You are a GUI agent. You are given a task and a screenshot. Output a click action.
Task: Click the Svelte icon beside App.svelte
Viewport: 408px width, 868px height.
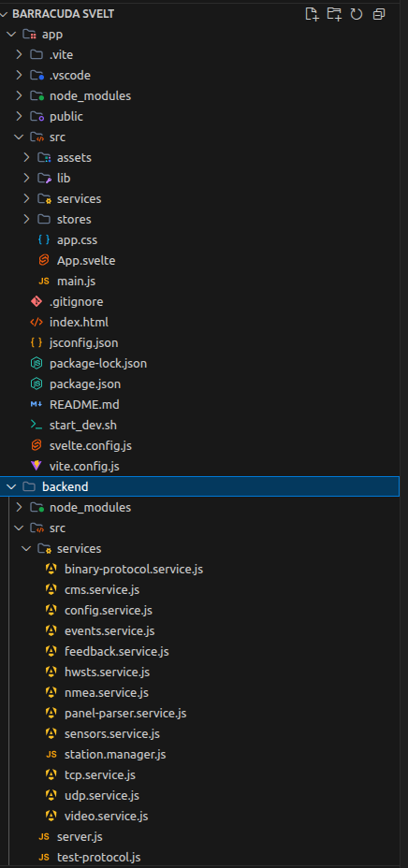tap(44, 260)
